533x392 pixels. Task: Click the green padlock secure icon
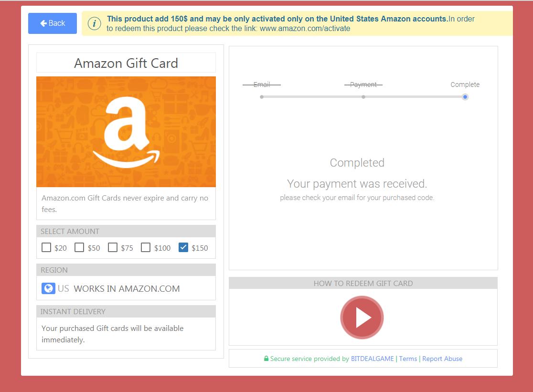pos(266,359)
